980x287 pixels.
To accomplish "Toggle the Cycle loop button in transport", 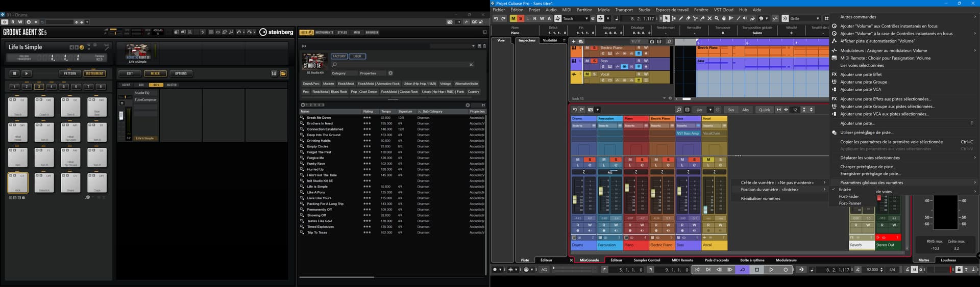I will point(743,270).
